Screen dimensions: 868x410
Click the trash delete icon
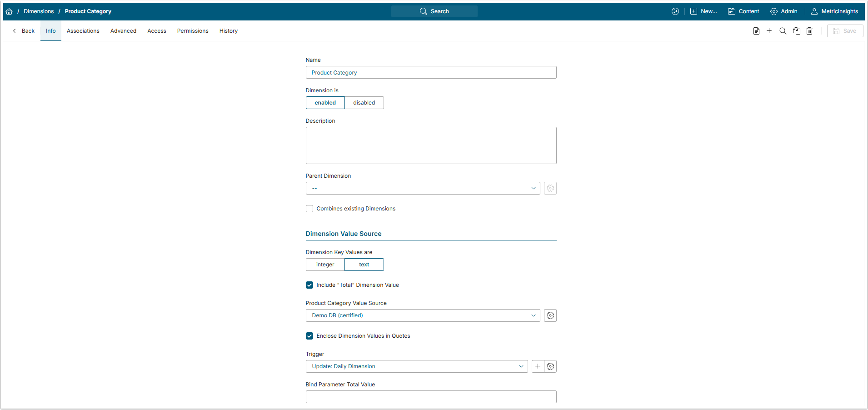(x=809, y=31)
